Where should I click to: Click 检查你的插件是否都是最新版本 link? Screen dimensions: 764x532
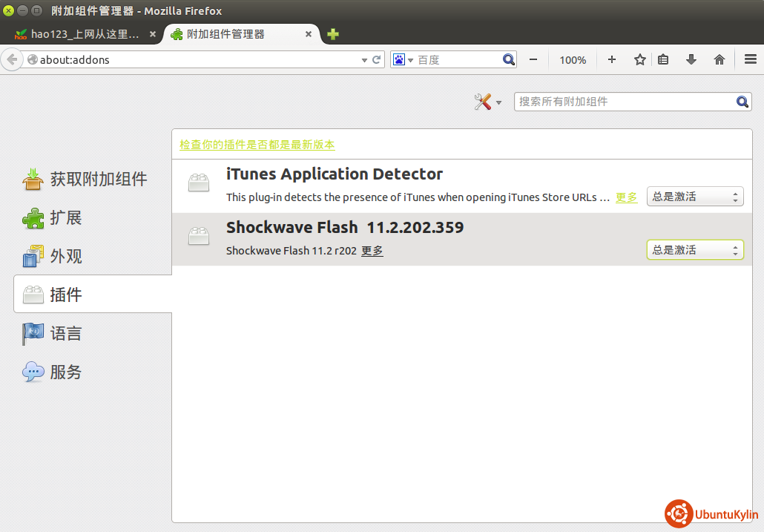257,145
